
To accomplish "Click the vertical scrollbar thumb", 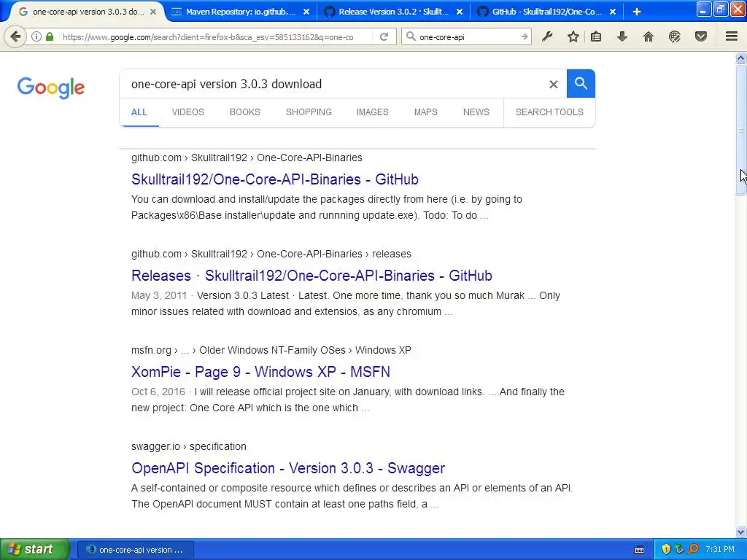I will (x=740, y=130).
